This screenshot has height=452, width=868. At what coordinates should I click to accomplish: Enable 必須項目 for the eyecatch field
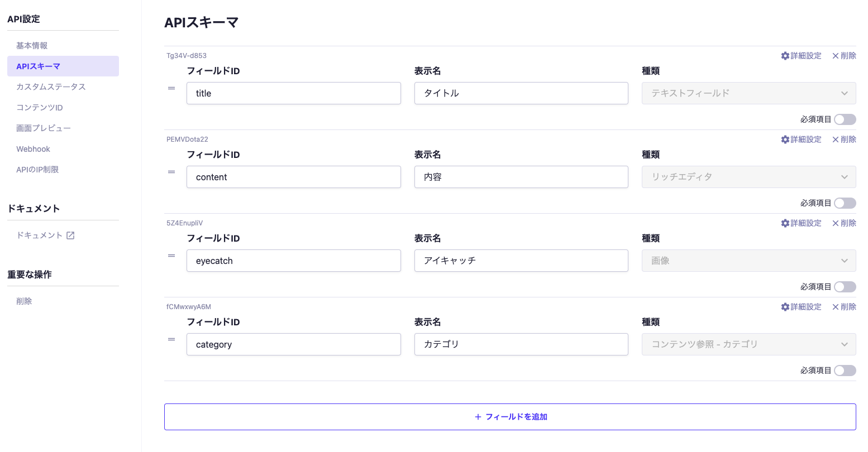coord(845,287)
